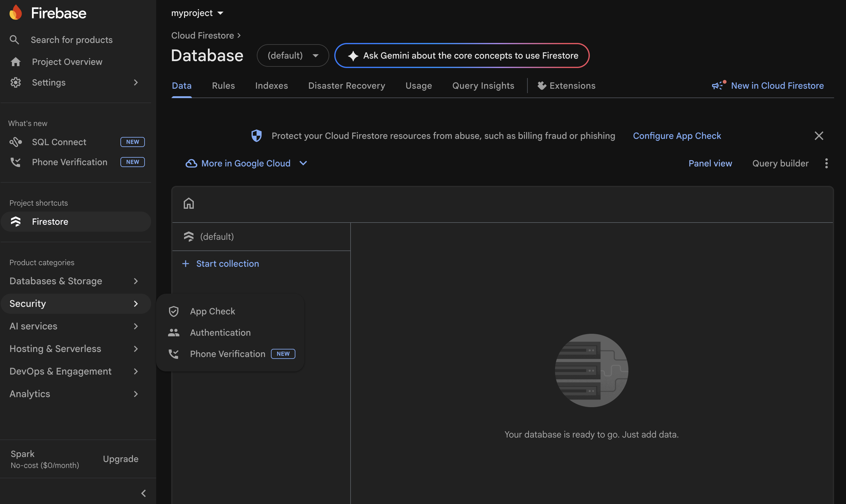The height and width of the screenshot is (504, 846).
Task: Click the Firestore shortcut icon
Action: [16, 222]
